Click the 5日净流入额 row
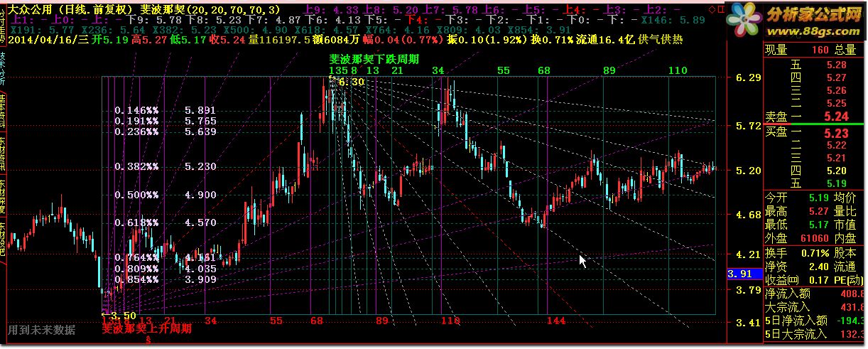 [x=815, y=320]
